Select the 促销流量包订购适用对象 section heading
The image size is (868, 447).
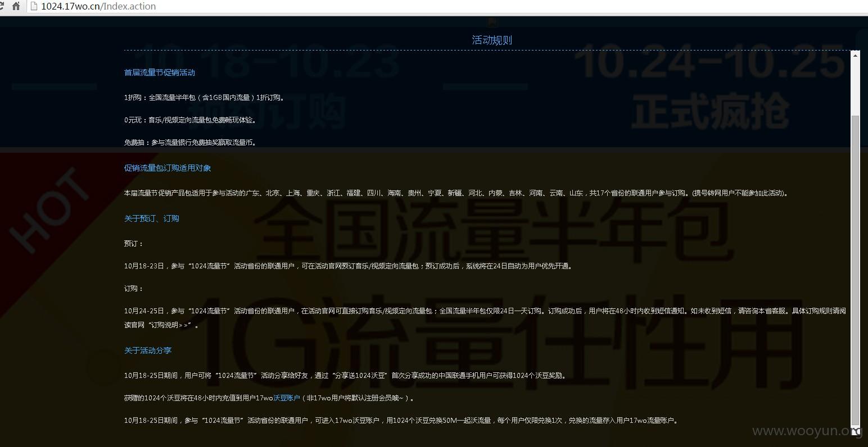168,168
